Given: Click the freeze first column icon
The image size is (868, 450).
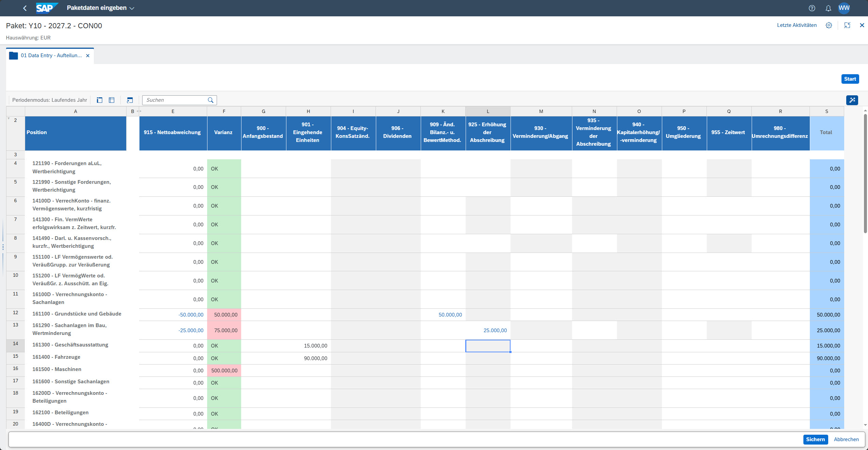Looking at the screenshot, I should pyautogui.click(x=100, y=100).
